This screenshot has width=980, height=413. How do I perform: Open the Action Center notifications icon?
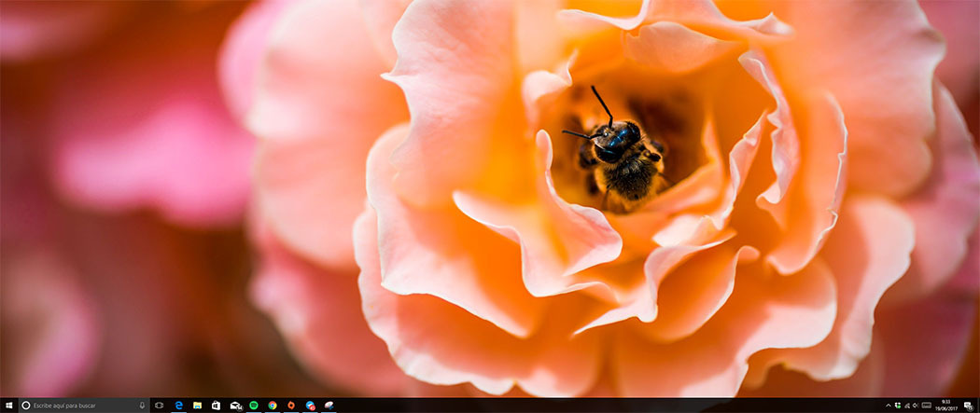[x=969, y=406]
